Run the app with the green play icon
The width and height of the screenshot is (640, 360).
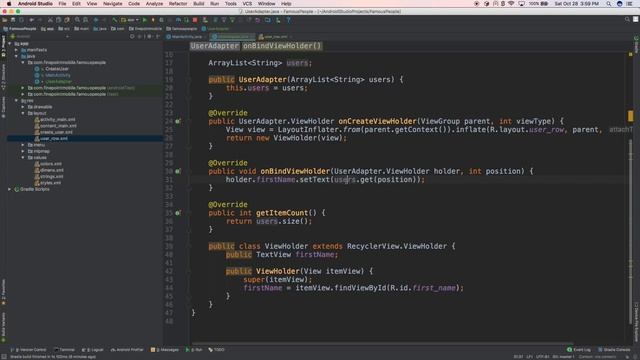[144, 20]
